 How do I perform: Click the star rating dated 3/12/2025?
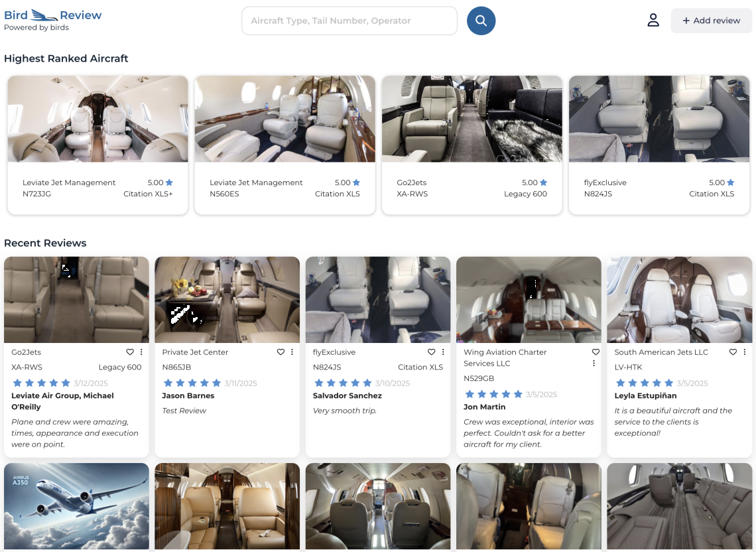(42, 383)
